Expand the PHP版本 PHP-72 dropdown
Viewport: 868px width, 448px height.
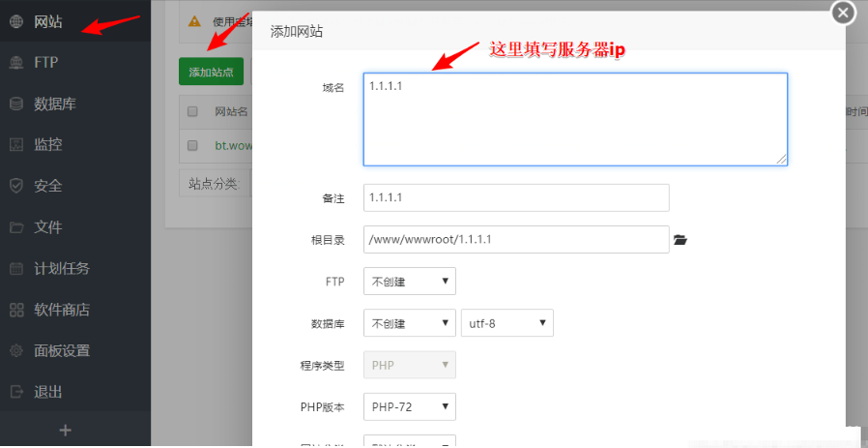point(410,407)
